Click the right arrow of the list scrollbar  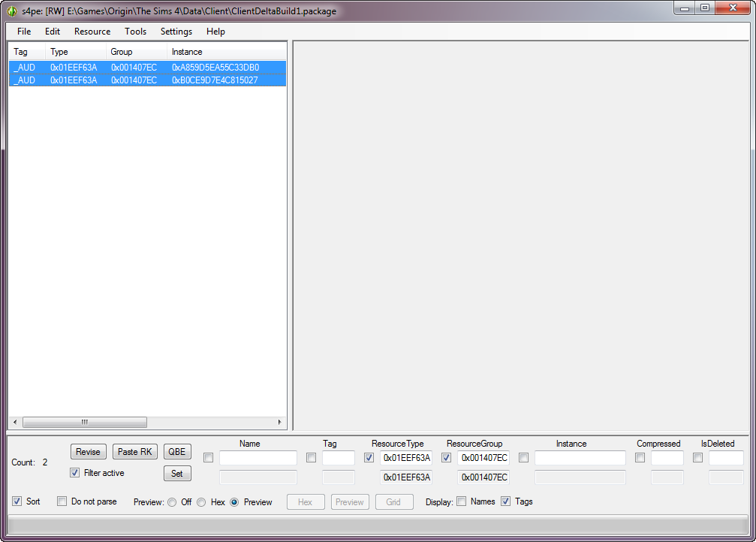click(279, 423)
